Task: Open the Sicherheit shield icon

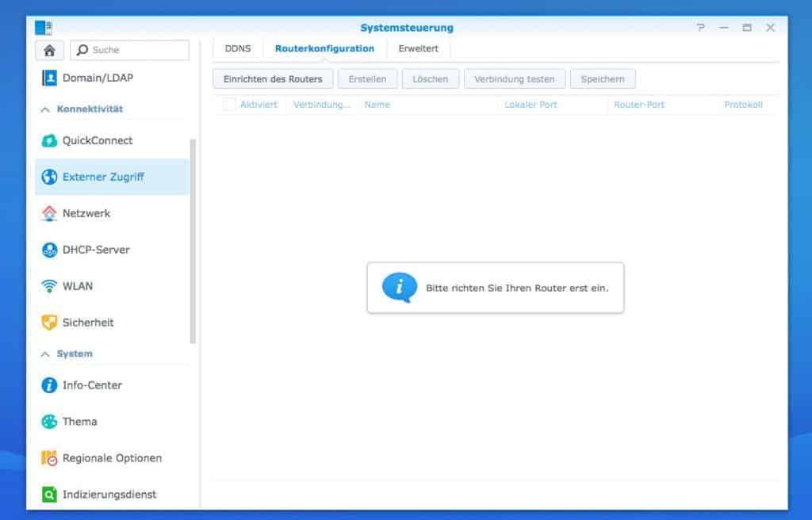Action: pyautogui.click(x=49, y=322)
